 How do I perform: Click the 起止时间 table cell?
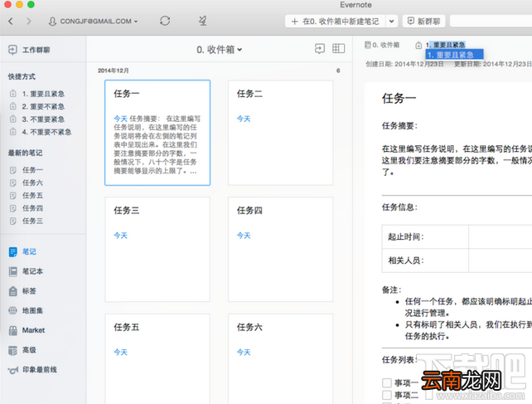point(425,236)
